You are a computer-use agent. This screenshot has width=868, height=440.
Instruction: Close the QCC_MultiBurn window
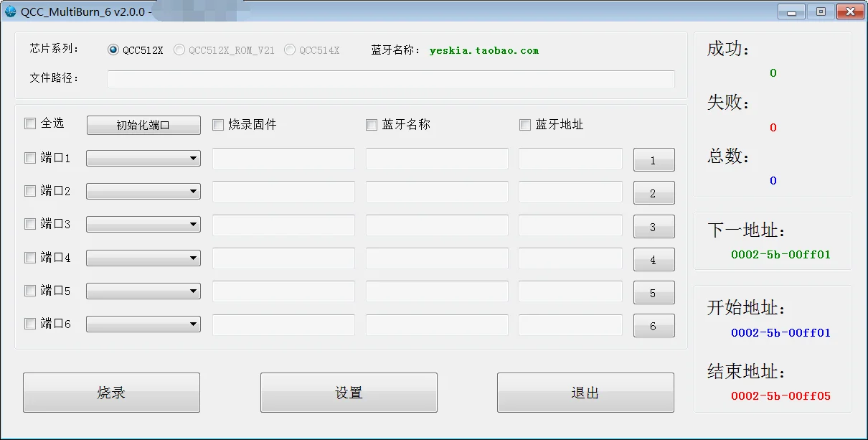click(849, 11)
